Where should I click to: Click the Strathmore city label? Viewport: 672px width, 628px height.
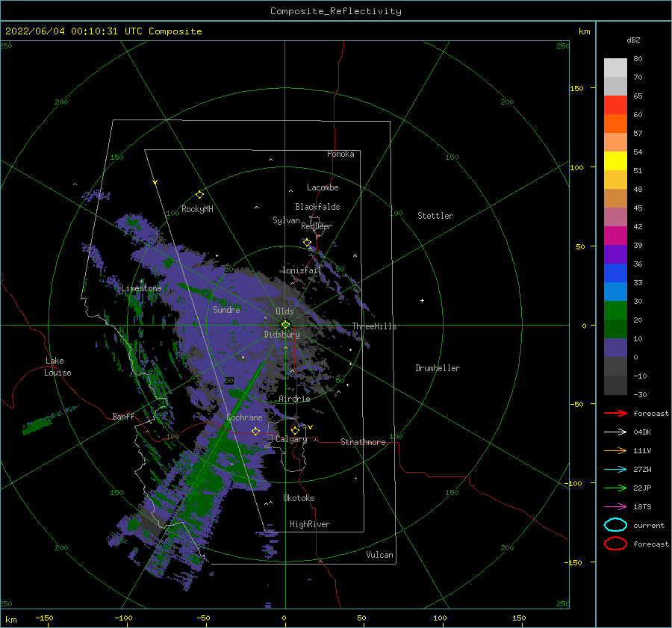(x=363, y=442)
